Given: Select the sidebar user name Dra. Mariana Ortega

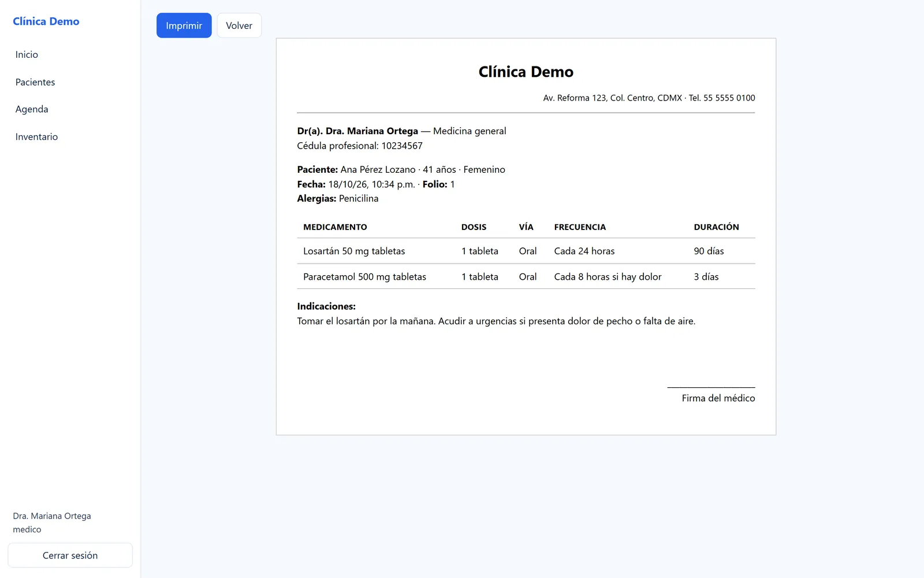Looking at the screenshot, I should point(52,516).
